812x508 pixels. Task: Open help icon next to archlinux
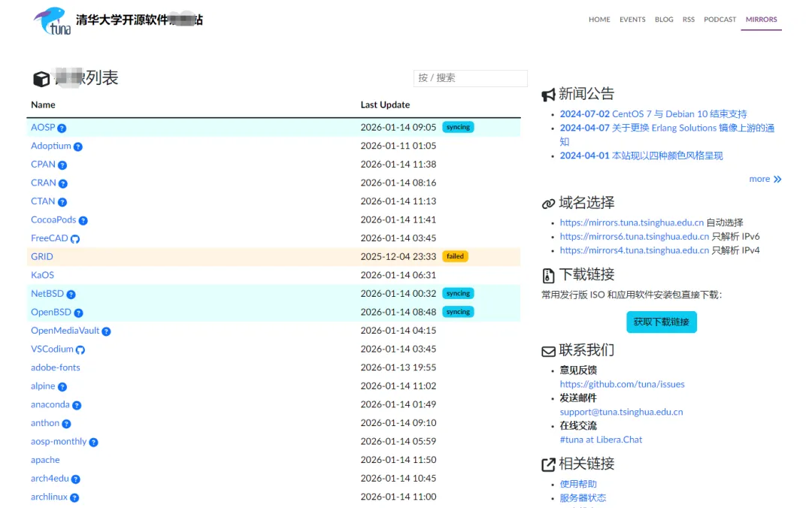[74, 497]
